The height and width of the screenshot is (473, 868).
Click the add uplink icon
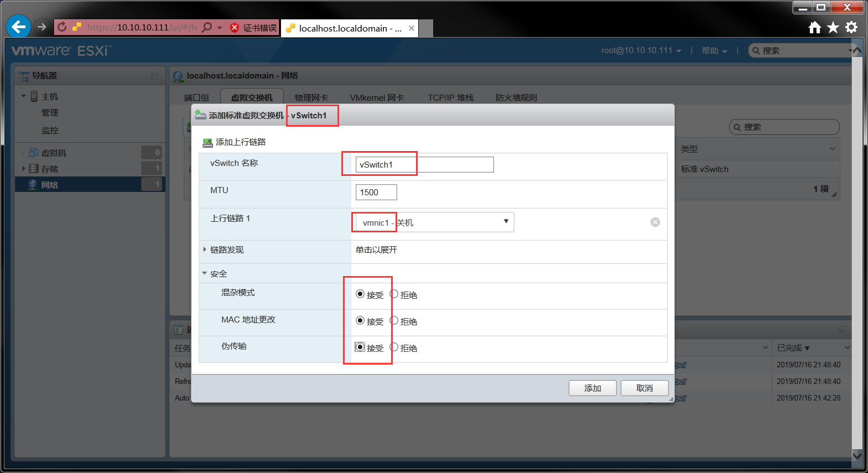[207, 143]
